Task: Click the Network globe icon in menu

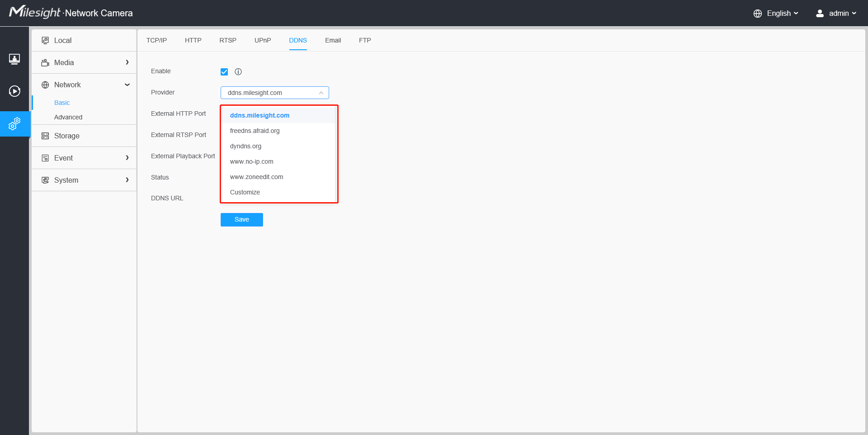Action: (x=45, y=85)
